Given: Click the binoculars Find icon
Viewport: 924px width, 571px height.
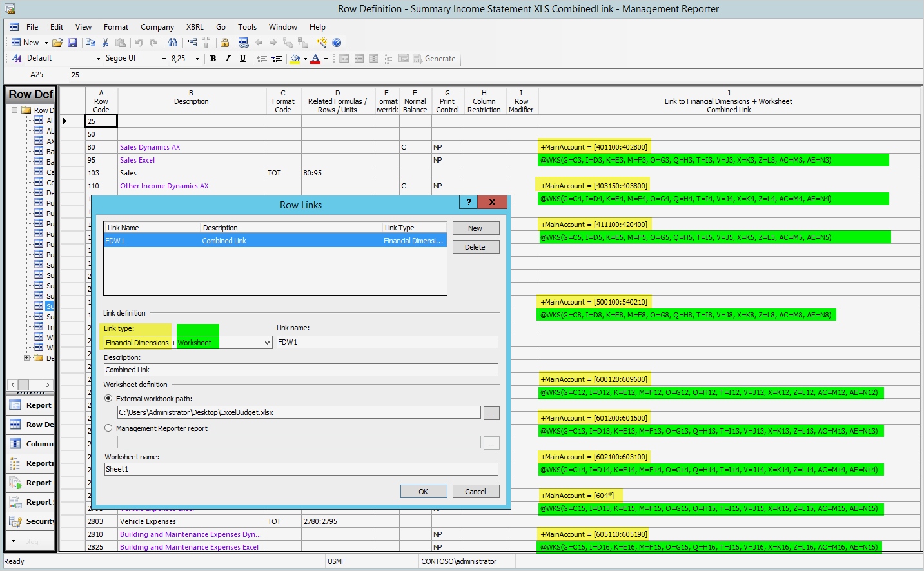Looking at the screenshot, I should click(x=172, y=43).
